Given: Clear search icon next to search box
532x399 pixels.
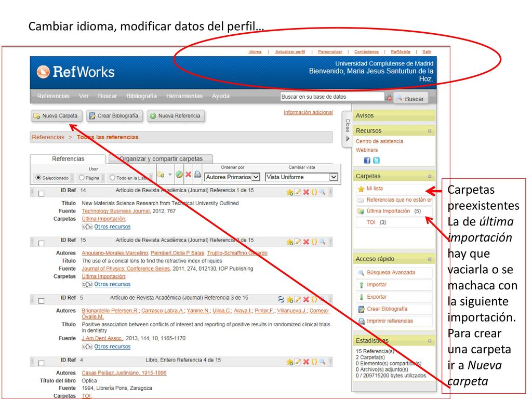Looking at the screenshot, I should coord(389,98).
